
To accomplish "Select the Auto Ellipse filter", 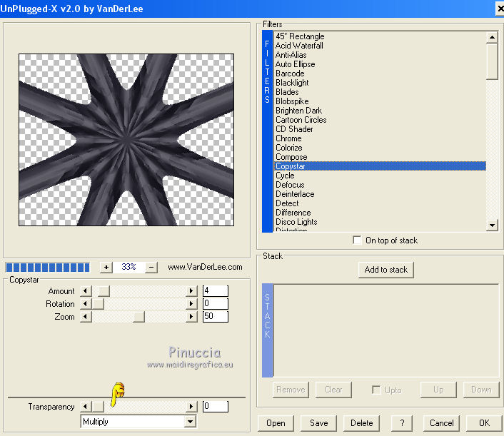I will (x=380, y=64).
